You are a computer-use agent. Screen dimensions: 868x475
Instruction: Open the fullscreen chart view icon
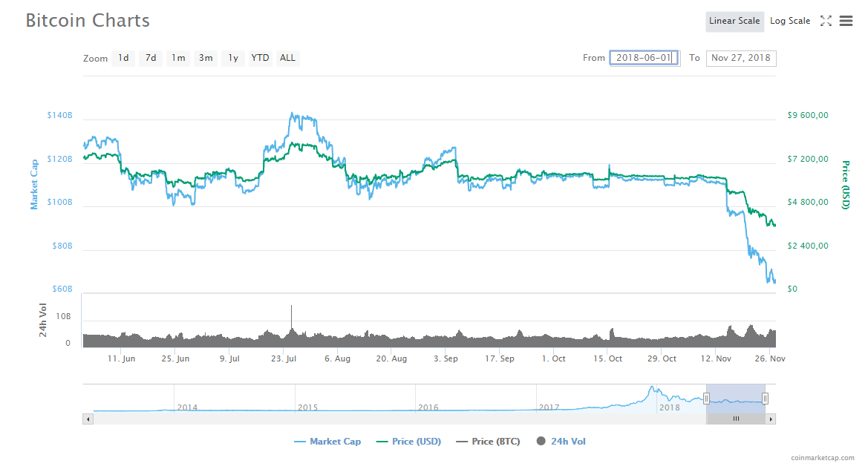826,21
